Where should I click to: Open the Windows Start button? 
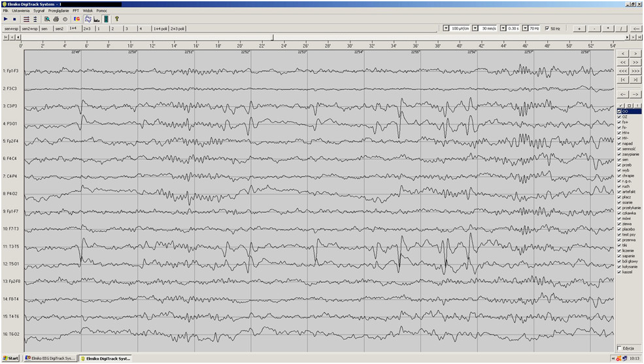(x=10, y=358)
